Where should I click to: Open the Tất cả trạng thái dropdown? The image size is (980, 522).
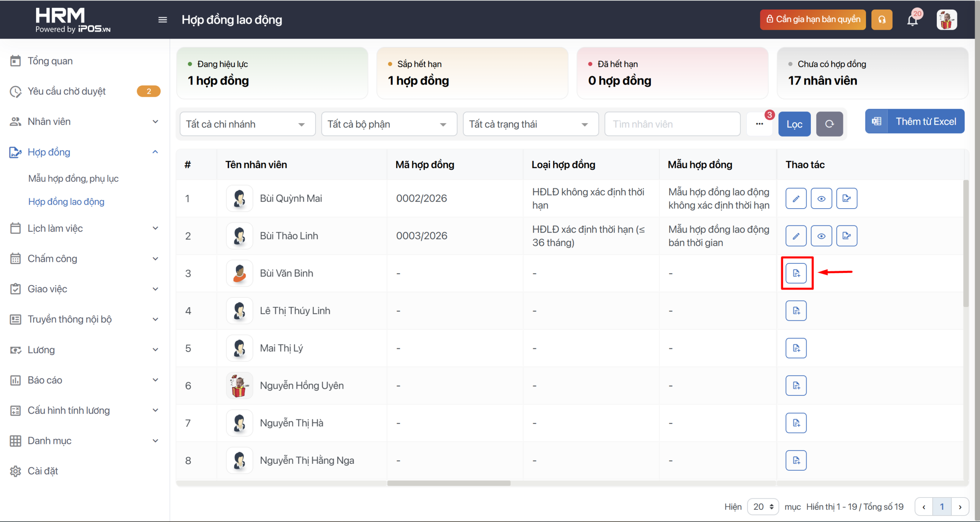(x=530, y=124)
